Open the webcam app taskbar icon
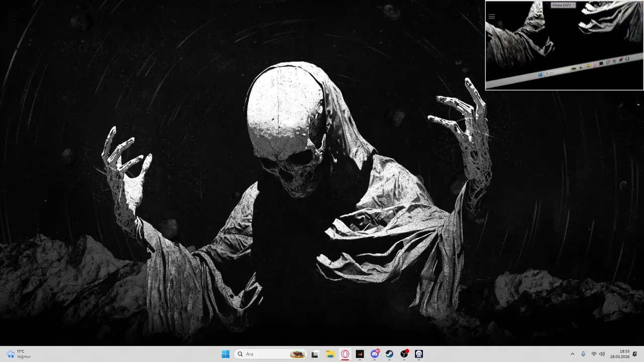This screenshot has width=644, height=362. pos(419,354)
